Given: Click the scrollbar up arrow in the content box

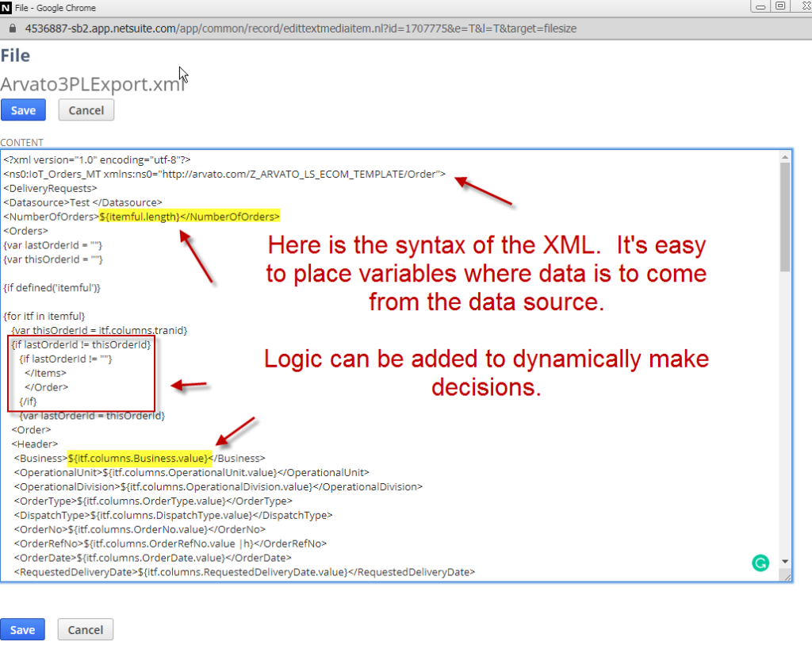Looking at the screenshot, I should coord(785,156).
